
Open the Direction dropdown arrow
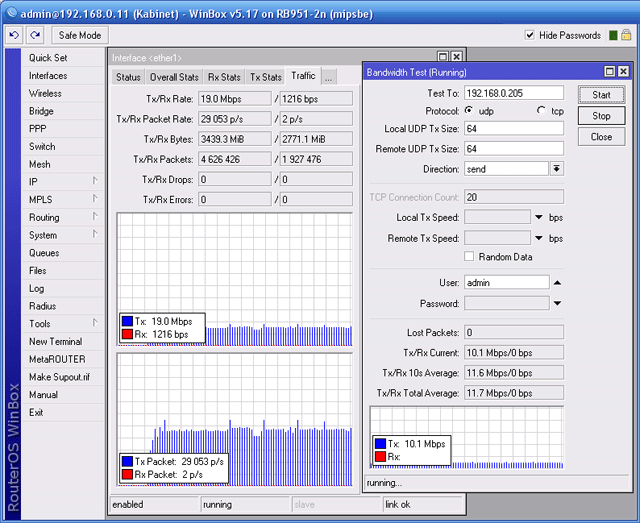(x=557, y=169)
